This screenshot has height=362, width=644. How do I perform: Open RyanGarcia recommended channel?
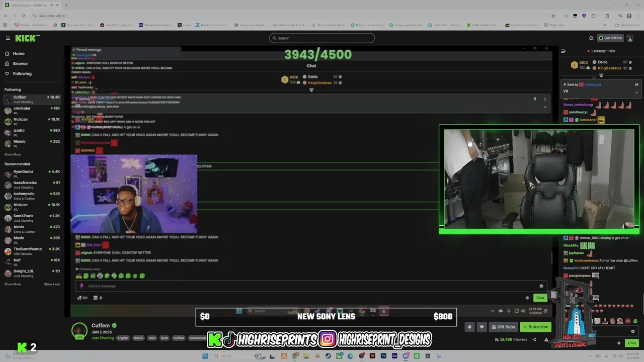32,173
